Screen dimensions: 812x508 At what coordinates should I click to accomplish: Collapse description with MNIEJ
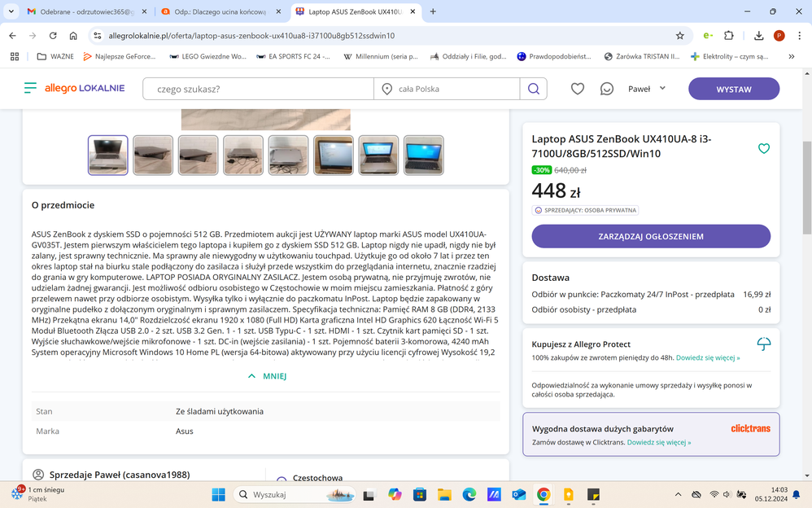click(x=267, y=376)
